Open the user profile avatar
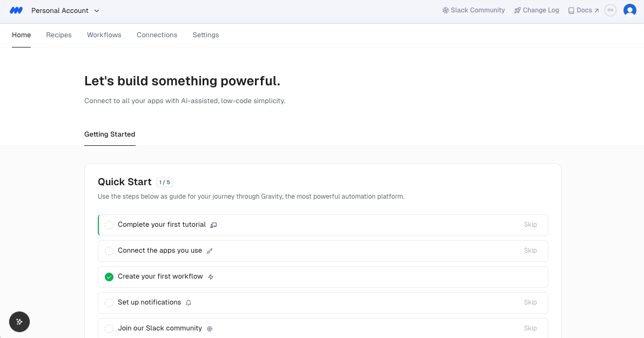This screenshot has height=338, width=644. (x=629, y=10)
